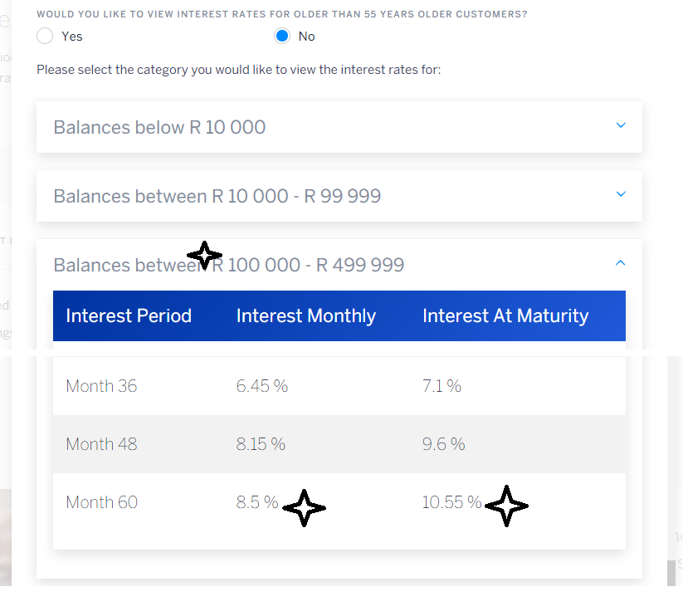Select the No radio button
Image resolution: width=683 pixels, height=616 pixels.
(x=282, y=36)
